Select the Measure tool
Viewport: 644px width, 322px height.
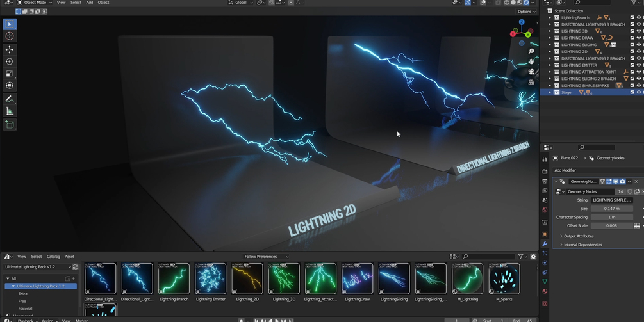(10, 111)
